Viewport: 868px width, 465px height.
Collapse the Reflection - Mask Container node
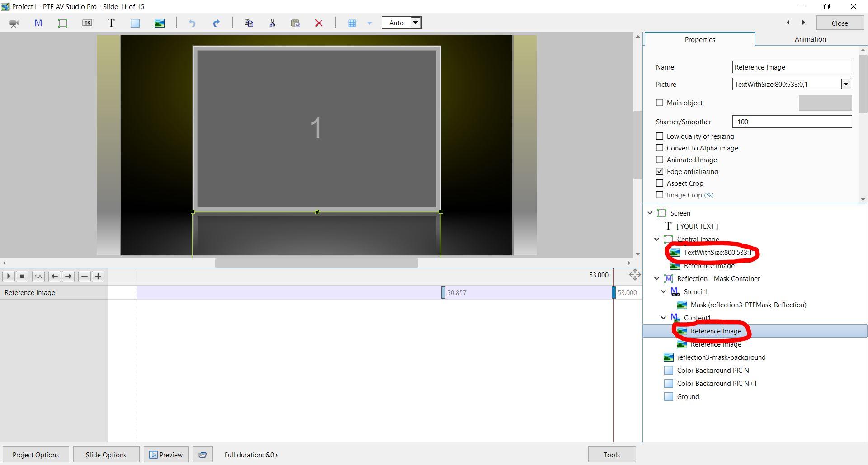(657, 279)
